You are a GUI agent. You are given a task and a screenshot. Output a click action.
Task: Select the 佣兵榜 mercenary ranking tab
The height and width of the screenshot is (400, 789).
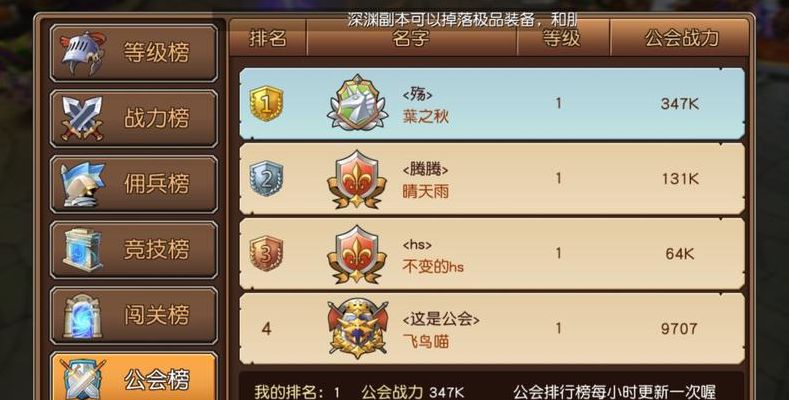point(134,184)
